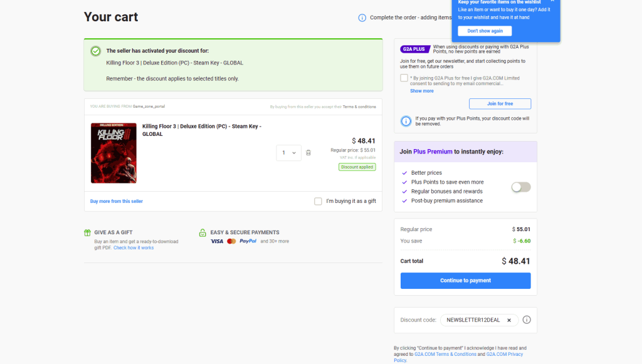Click the Killing Floor 3 product title
Image resolution: width=642 pixels, height=364 pixels.
(x=202, y=130)
